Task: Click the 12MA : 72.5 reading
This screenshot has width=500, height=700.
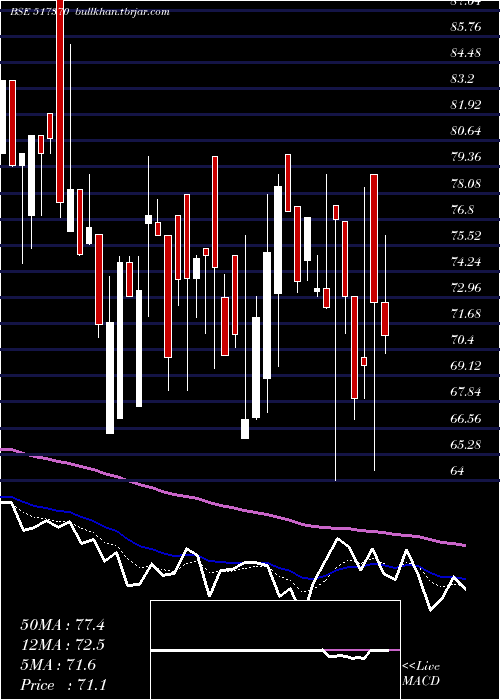Action: [62, 645]
